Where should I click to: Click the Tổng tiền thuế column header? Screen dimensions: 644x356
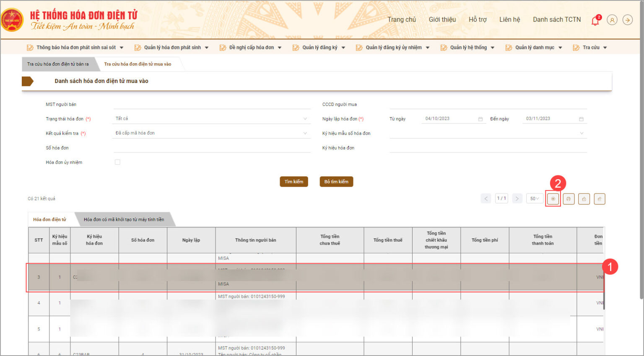(388, 240)
